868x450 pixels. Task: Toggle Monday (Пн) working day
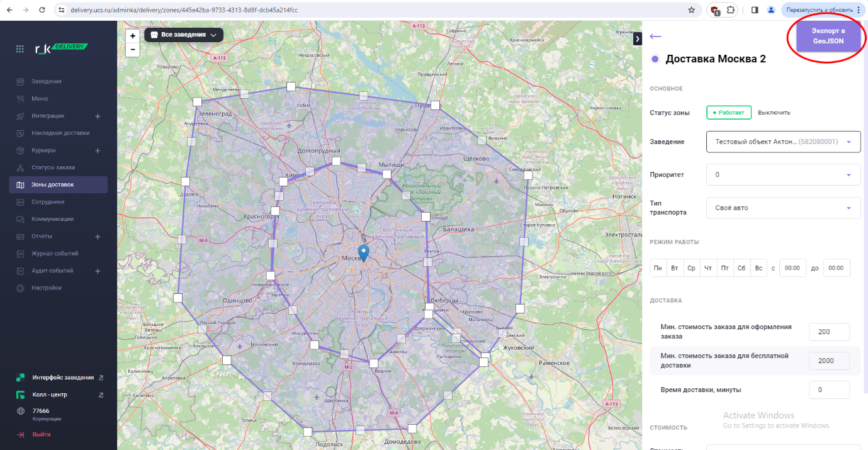(x=658, y=268)
